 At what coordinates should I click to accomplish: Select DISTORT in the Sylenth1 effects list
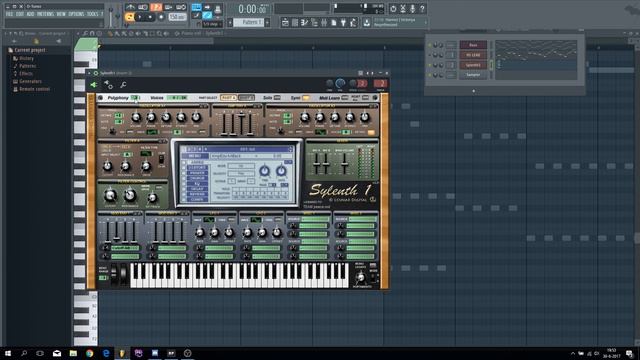198,167
